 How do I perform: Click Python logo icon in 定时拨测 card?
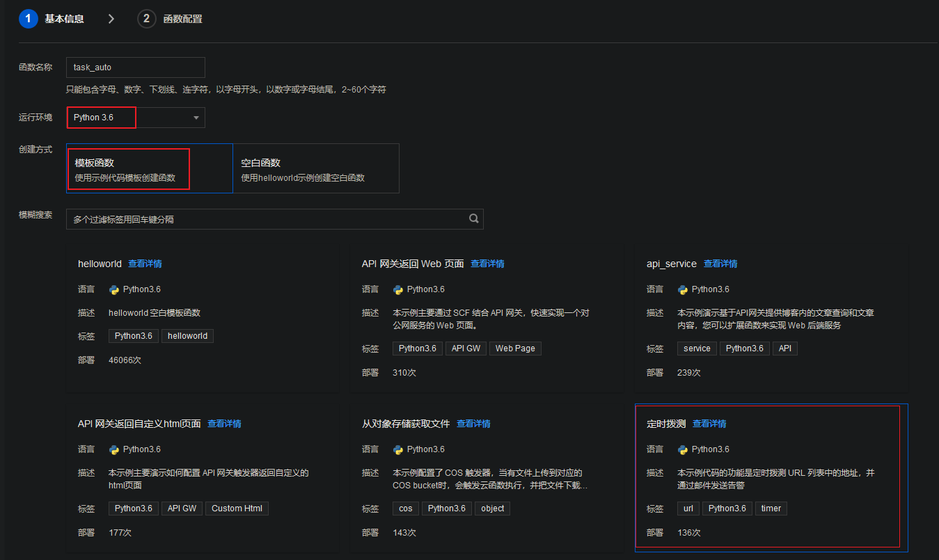click(683, 449)
